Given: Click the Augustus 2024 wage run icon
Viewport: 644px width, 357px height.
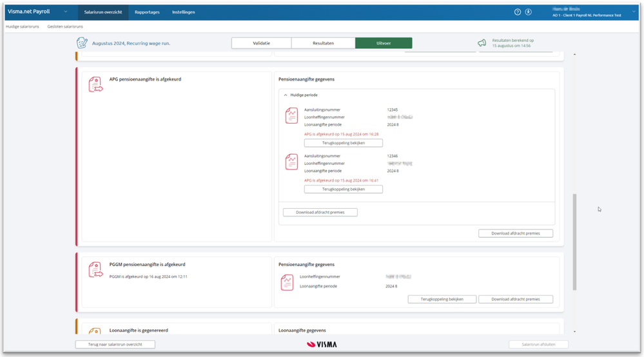Looking at the screenshot, I should tap(82, 43).
